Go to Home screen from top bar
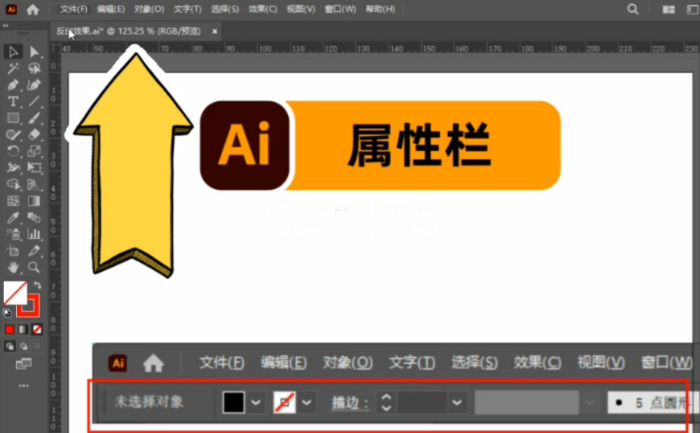Screen dimensions: 700x433 [33, 9]
